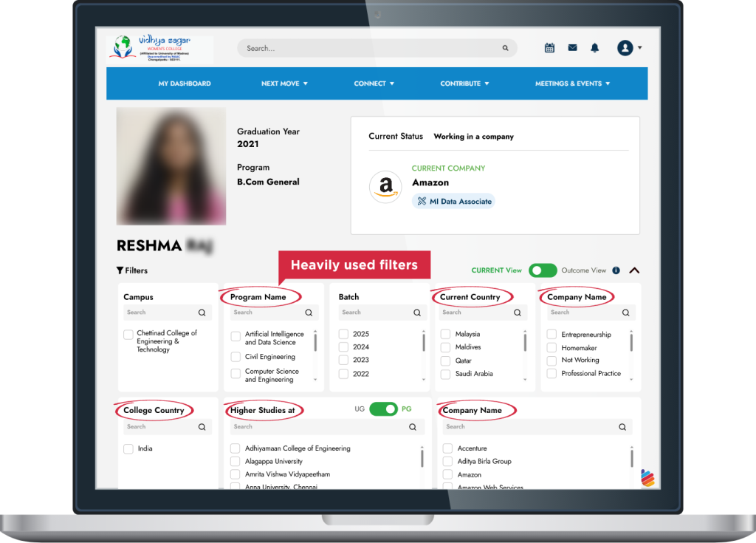
Task: Open the notifications bell icon
Action: click(x=594, y=48)
